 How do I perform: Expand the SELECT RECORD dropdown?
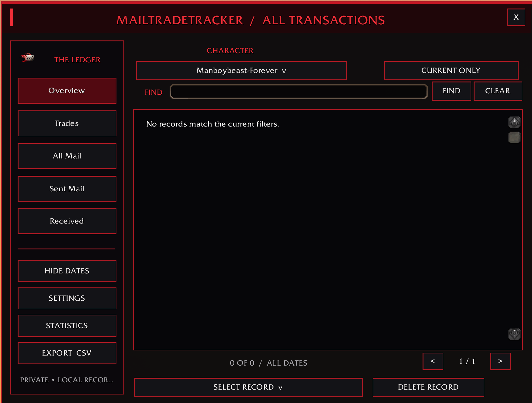pos(248,387)
